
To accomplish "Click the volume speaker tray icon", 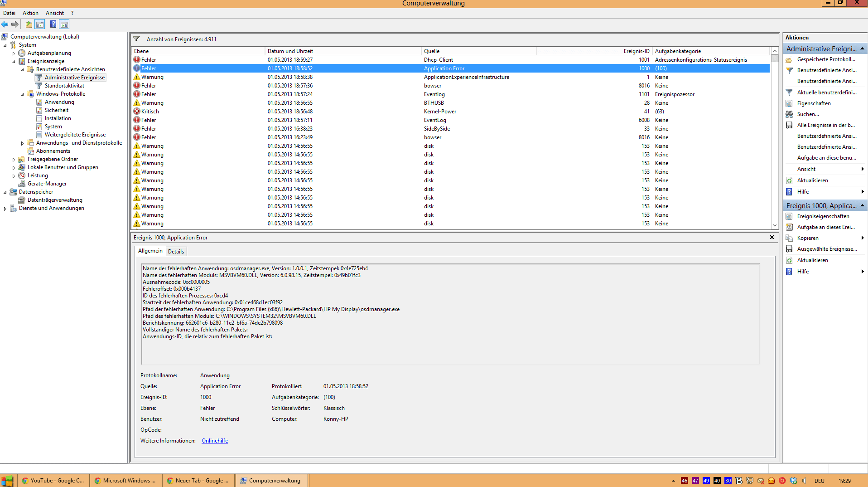I will pyautogui.click(x=804, y=481).
